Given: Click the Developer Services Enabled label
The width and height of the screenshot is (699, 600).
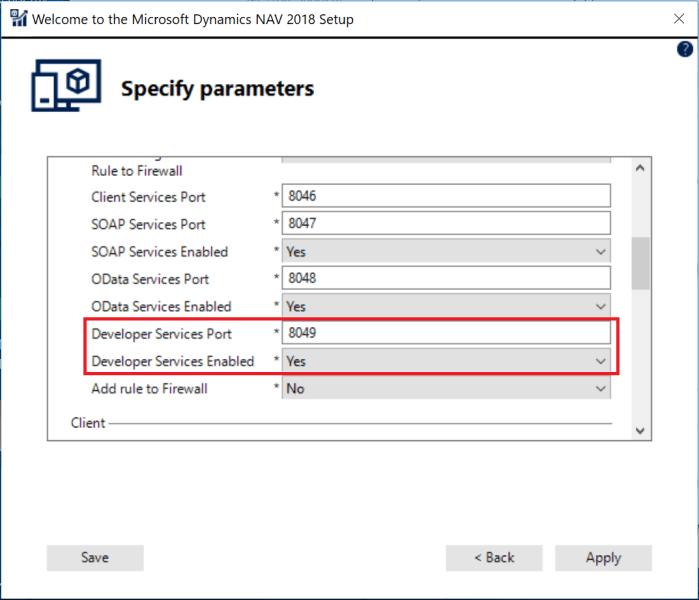Looking at the screenshot, I should 173,361.
